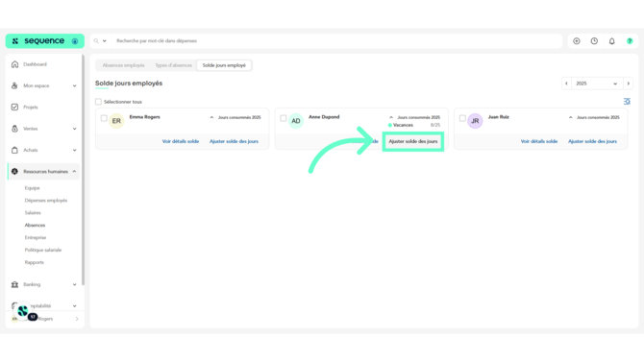
Task: Click Ajuster solde des jours for Juan Ruiz
Action: (x=592, y=141)
